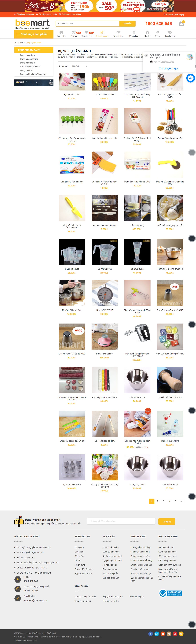This screenshot has width=196, height=644.
Task: Click the Đăng ký subscribe button
Action: 167,522
